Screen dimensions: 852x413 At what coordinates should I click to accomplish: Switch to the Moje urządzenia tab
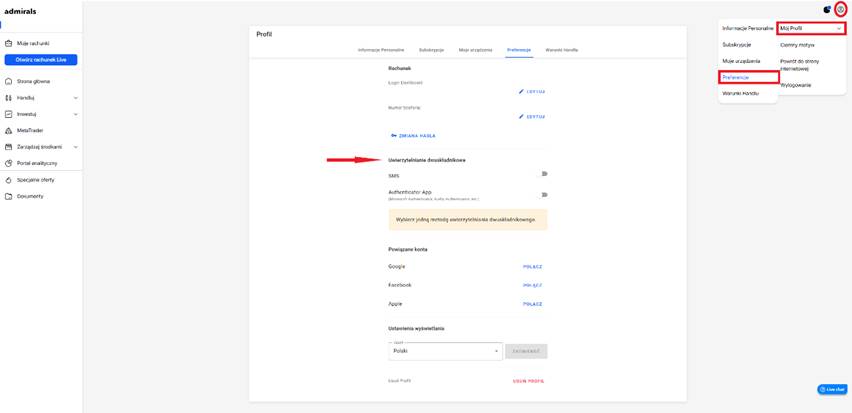tap(475, 49)
